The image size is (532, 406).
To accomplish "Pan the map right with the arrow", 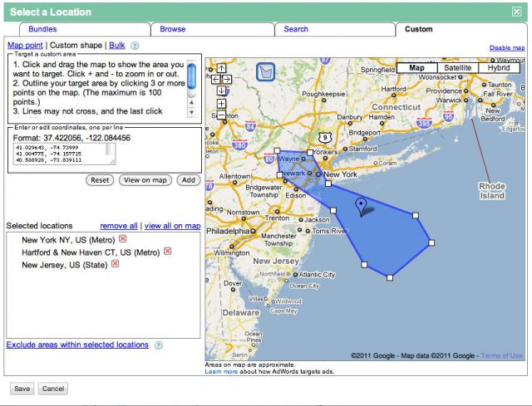I will 227,80.
